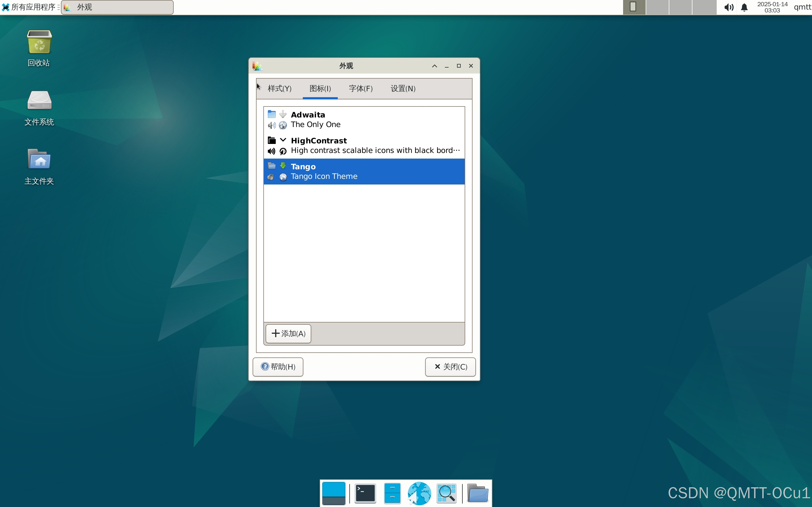Launch the Web Browser globe icon
The image size is (812, 507).
tap(419, 493)
